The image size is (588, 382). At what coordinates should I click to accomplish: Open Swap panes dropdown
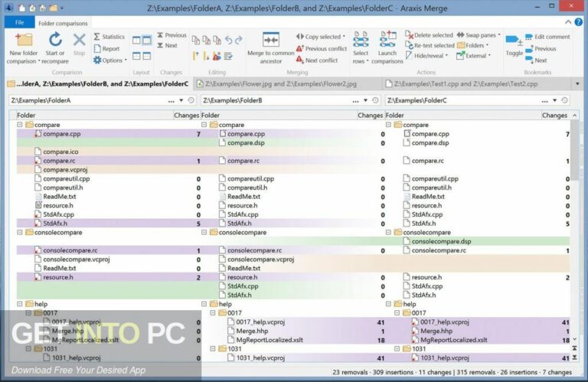(x=479, y=35)
